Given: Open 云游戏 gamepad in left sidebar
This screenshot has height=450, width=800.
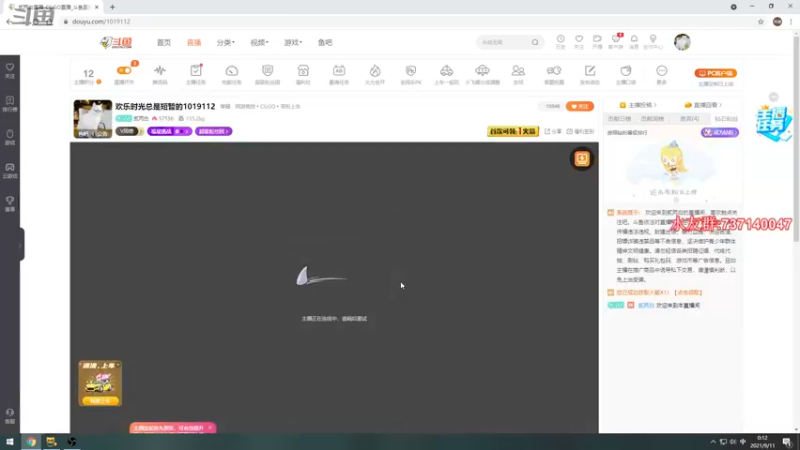Looking at the screenshot, I should pos(10,170).
